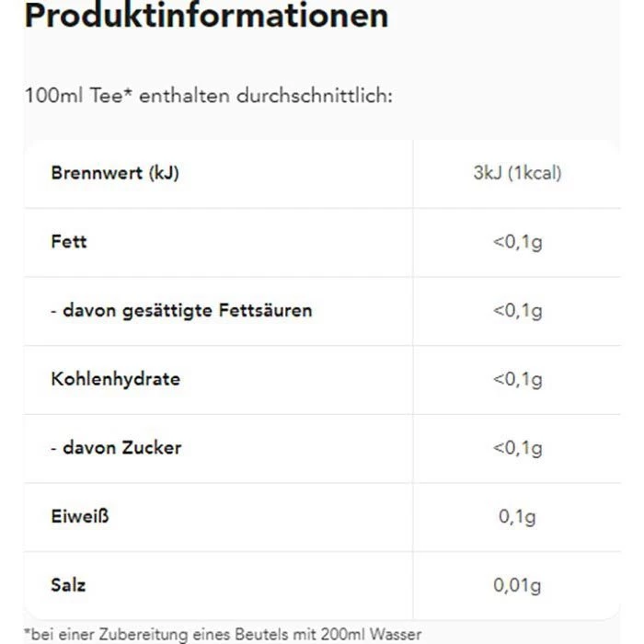Click the word 'durchschnittlich:' above the table

[x=317, y=96]
